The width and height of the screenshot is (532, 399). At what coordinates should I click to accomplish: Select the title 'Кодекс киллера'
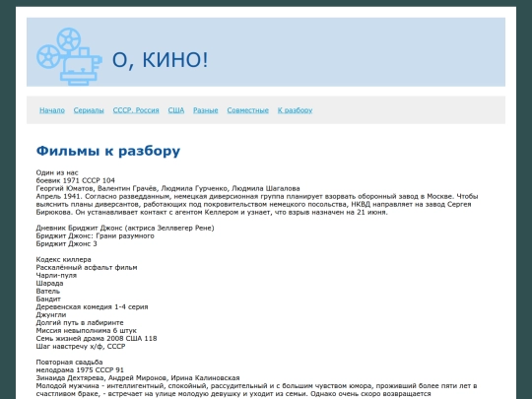pos(63,259)
